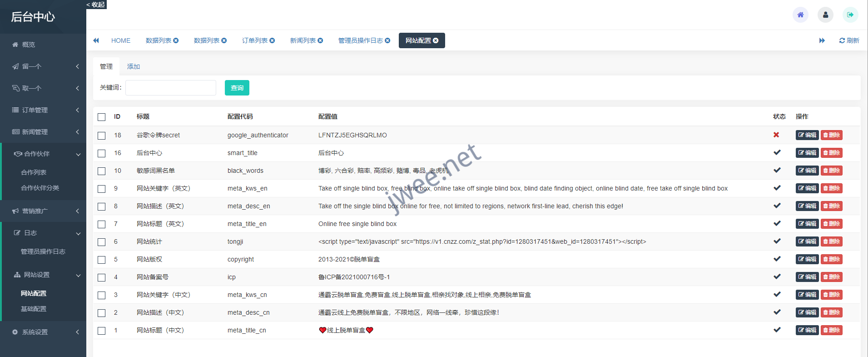
Task: Open 管理员操作日志 in sidebar
Action: 43,251
